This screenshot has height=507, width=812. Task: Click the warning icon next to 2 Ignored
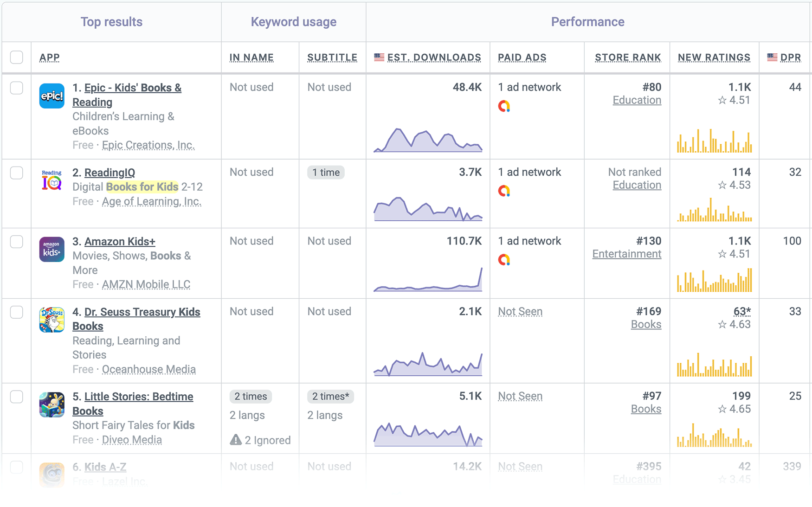pyautogui.click(x=236, y=440)
